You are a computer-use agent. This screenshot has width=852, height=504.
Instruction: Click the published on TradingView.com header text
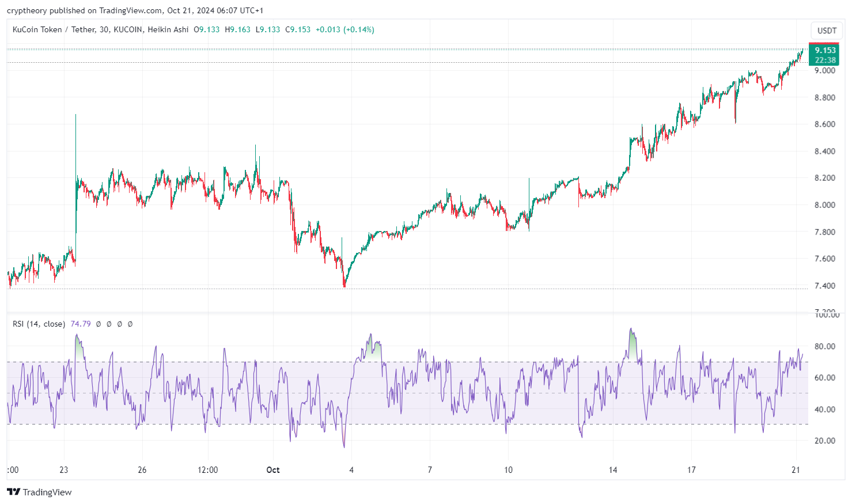(105, 10)
